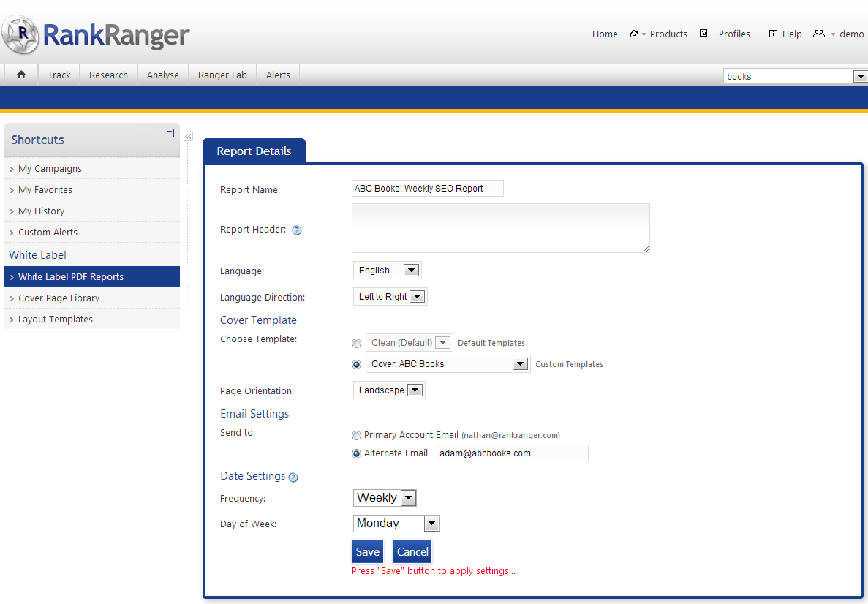Screen dimensions: 868x604
Task: Open the Research menu
Action: [108, 75]
